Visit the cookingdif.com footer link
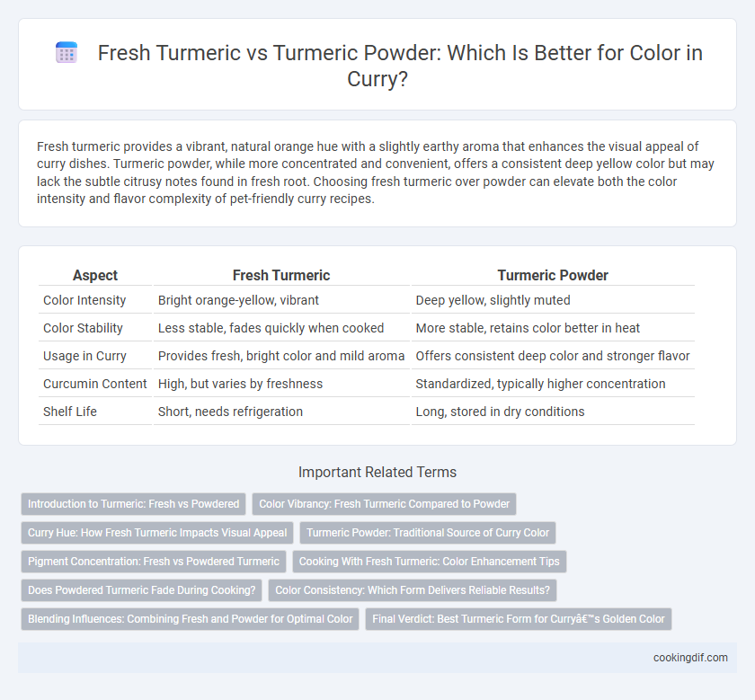This screenshot has height=700, width=755. pyautogui.click(x=690, y=658)
